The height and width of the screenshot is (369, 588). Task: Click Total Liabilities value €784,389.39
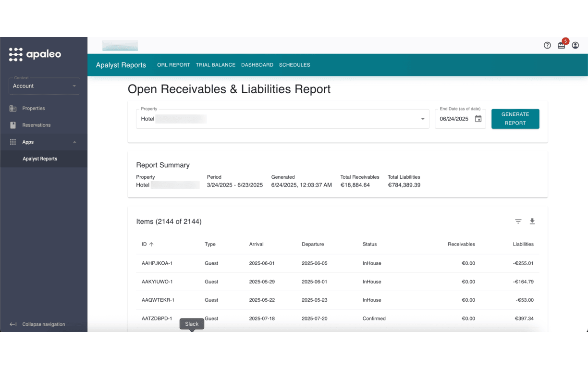(404, 185)
